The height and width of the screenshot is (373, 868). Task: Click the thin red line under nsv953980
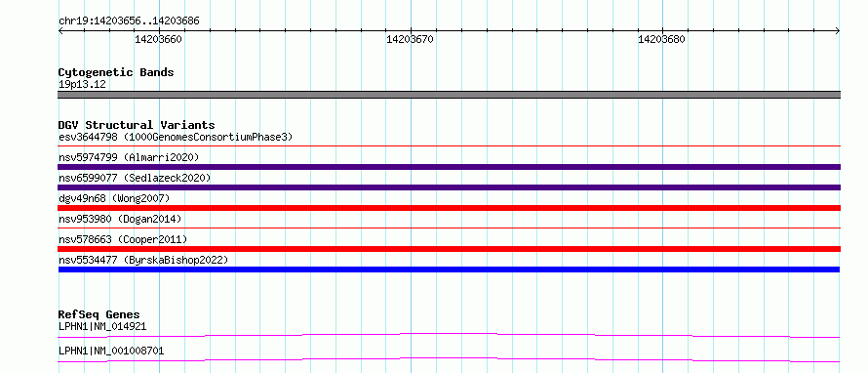coord(449,228)
